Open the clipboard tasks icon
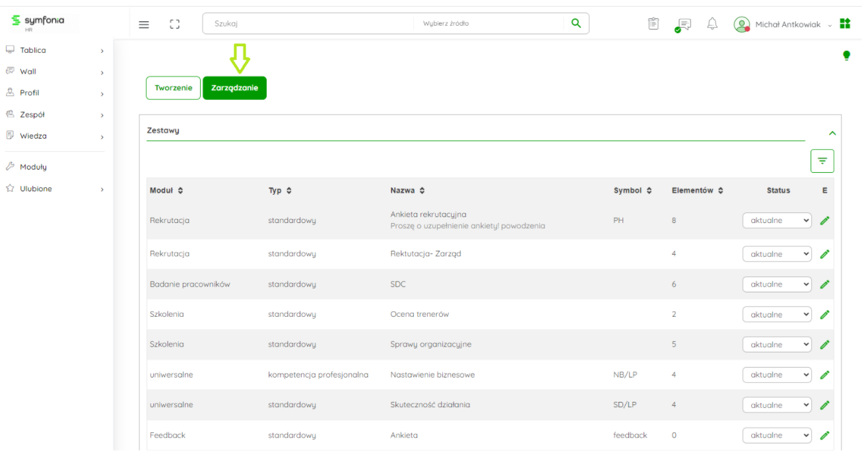Viewport: 868px width, 454px height. (653, 24)
